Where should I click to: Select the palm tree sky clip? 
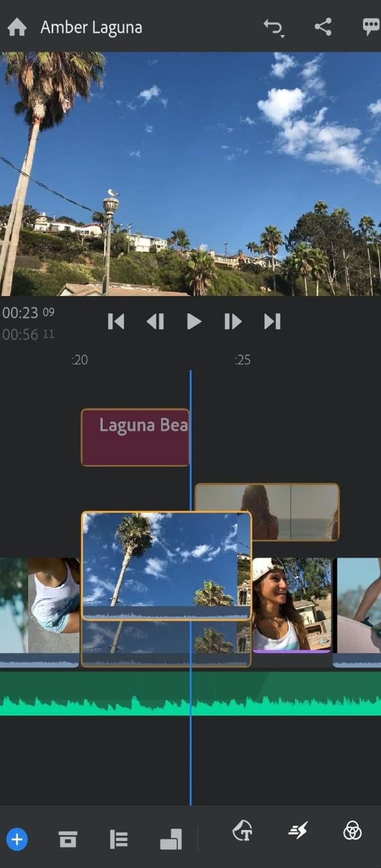click(x=166, y=565)
